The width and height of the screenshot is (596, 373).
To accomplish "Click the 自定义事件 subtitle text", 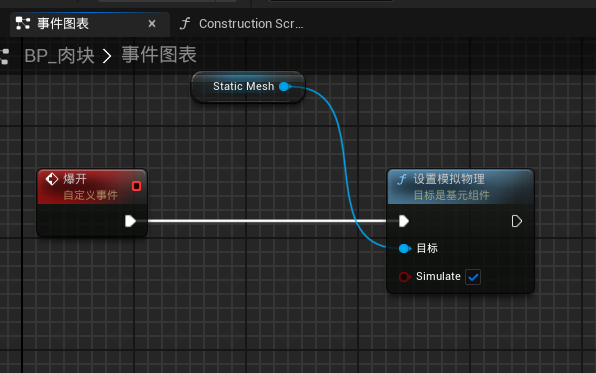I will pos(90,195).
